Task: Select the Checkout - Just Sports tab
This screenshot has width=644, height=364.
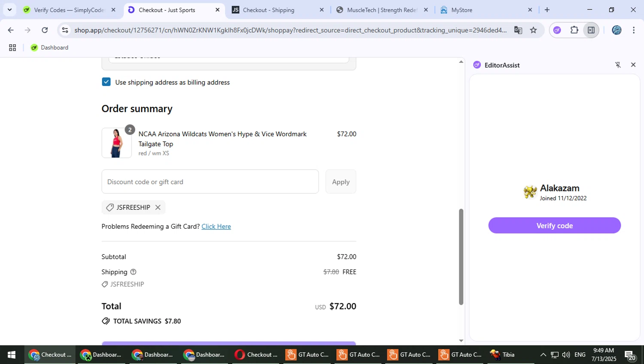Action: click(x=167, y=10)
